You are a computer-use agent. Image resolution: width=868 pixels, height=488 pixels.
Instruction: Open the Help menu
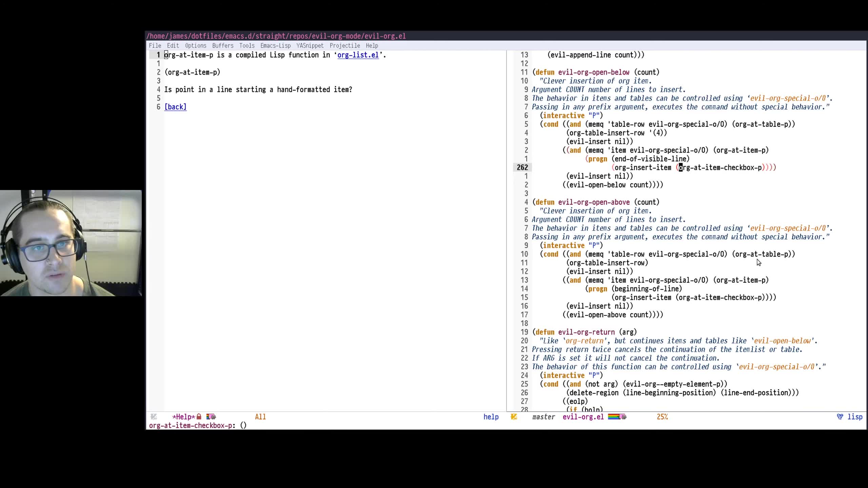click(372, 45)
